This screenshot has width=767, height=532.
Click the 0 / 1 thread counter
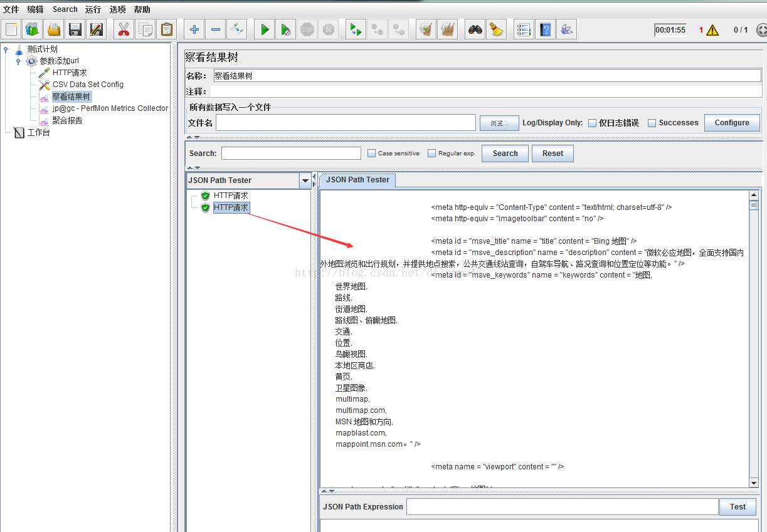tap(741, 30)
